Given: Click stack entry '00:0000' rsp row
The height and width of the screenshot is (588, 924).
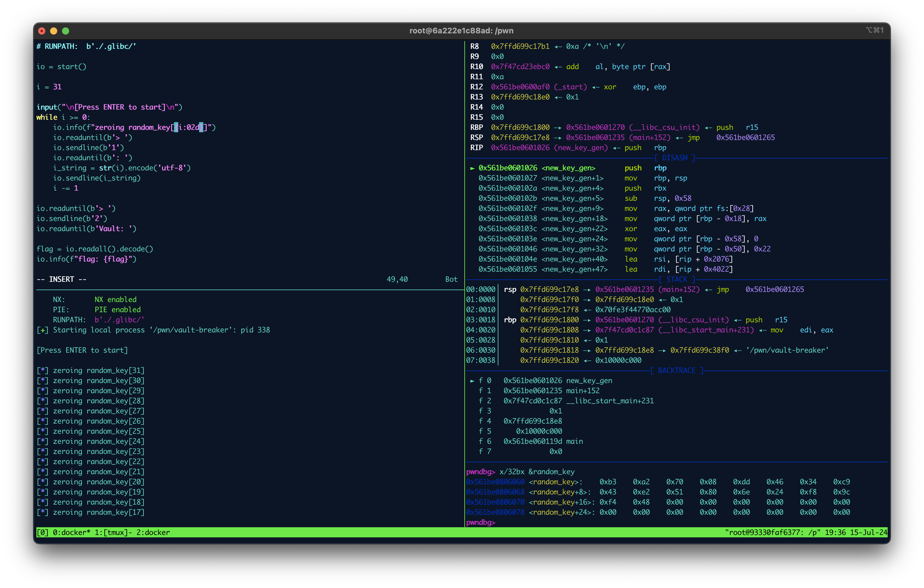Looking at the screenshot, I should click(x=635, y=290).
